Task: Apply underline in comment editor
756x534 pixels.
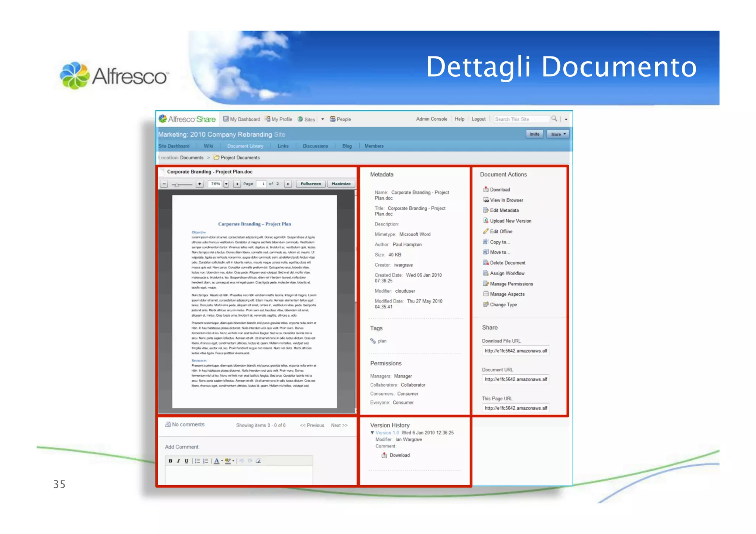Action: pyautogui.click(x=186, y=461)
